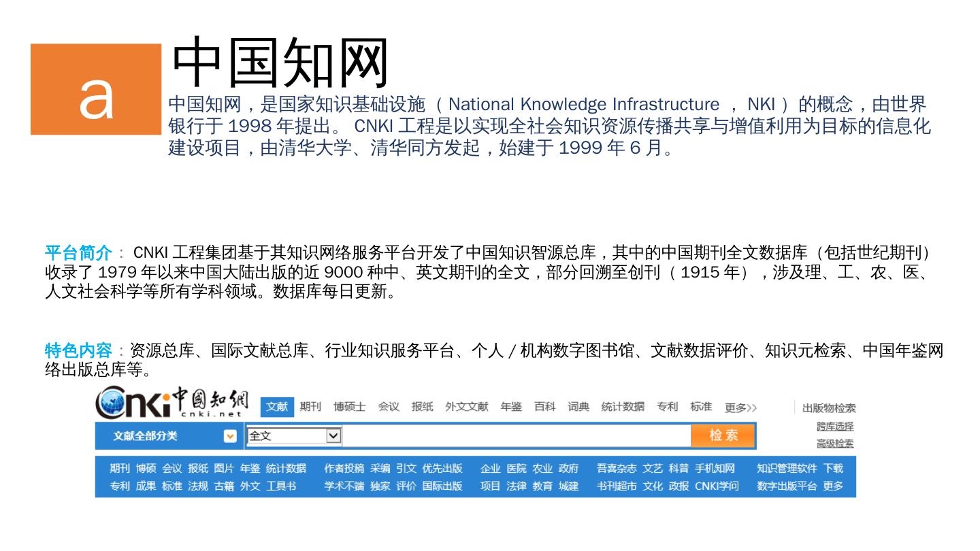980x551 pixels.
Task: Open the 期刊 link in the blue navigation bar
Action: pyautogui.click(x=120, y=468)
